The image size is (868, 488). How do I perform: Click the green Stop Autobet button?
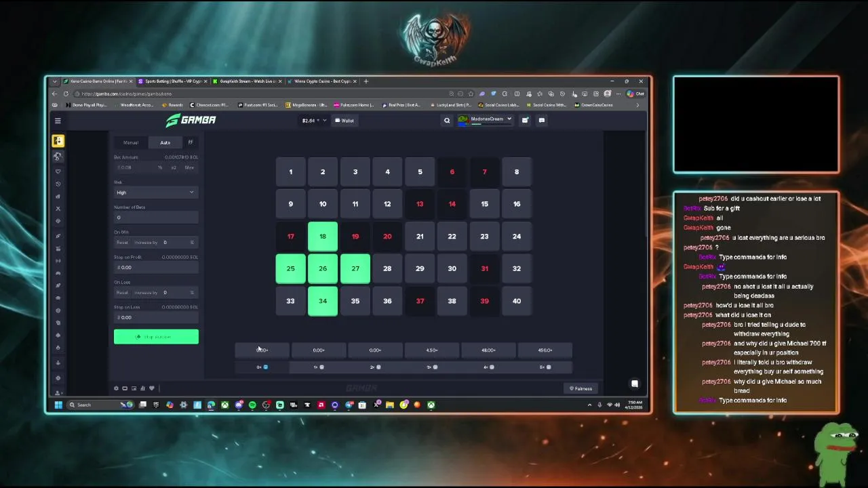coord(156,337)
